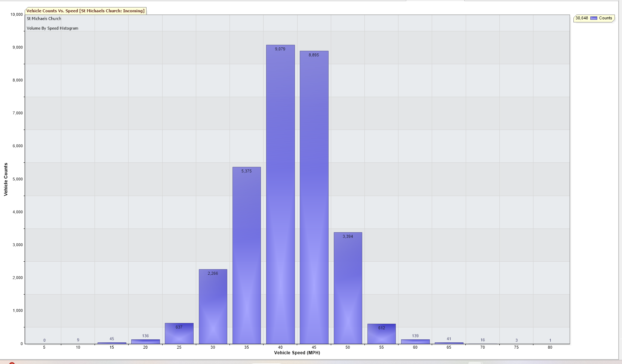
Task: Select the 25 MPH bar with 637
Action: point(179,334)
